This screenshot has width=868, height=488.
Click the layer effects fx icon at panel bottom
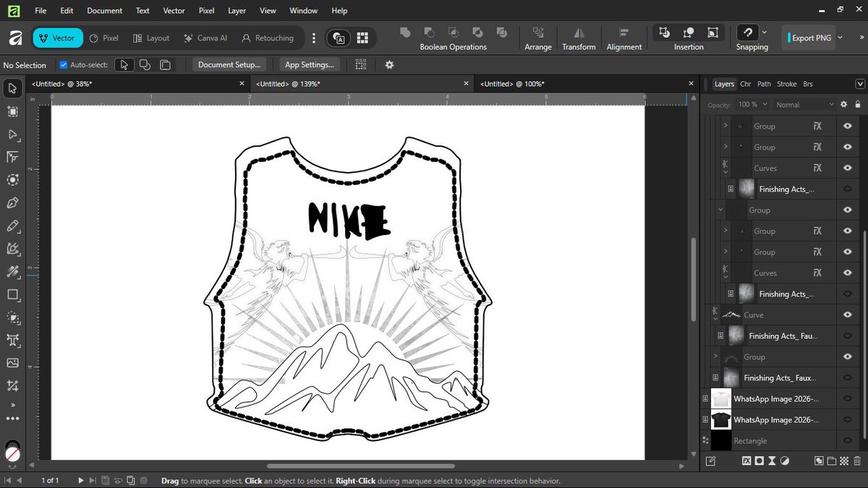pyautogui.click(x=746, y=461)
